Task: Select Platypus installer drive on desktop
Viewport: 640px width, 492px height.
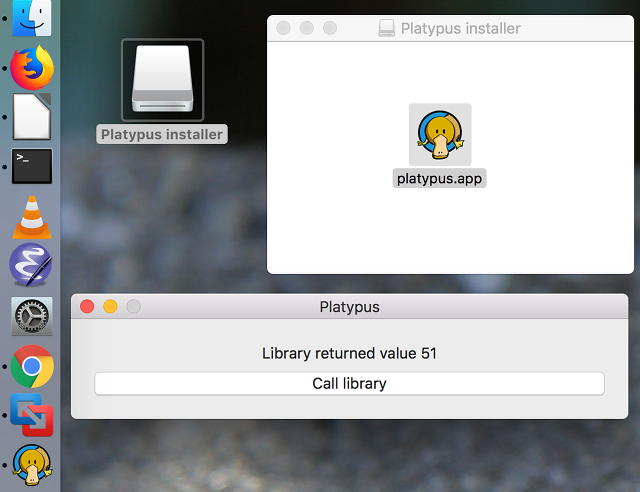Action: [x=162, y=80]
